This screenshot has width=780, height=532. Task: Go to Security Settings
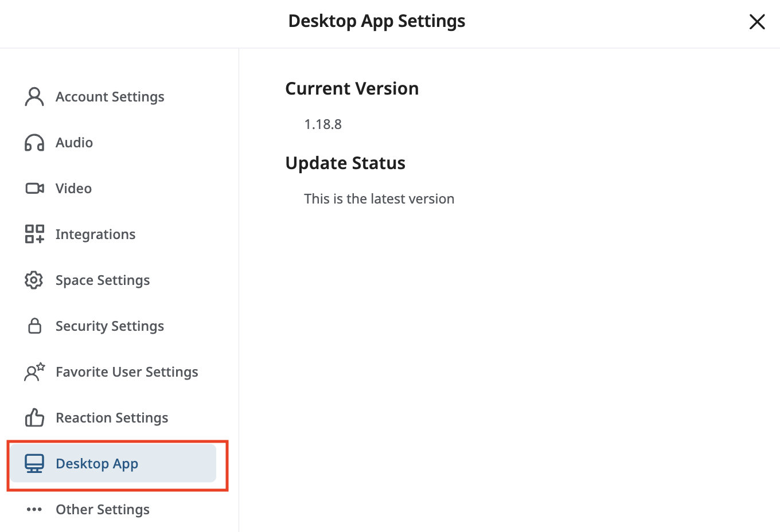coord(110,326)
